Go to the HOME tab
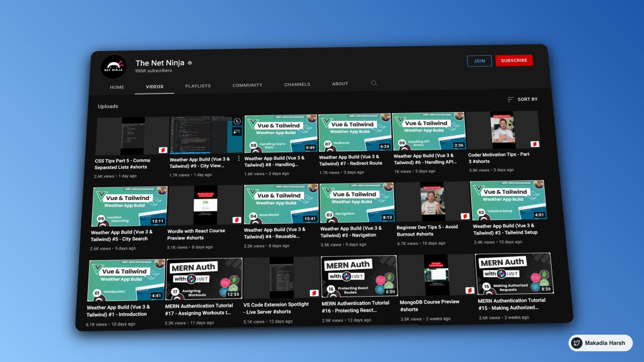This screenshot has height=362, width=644. click(116, 87)
